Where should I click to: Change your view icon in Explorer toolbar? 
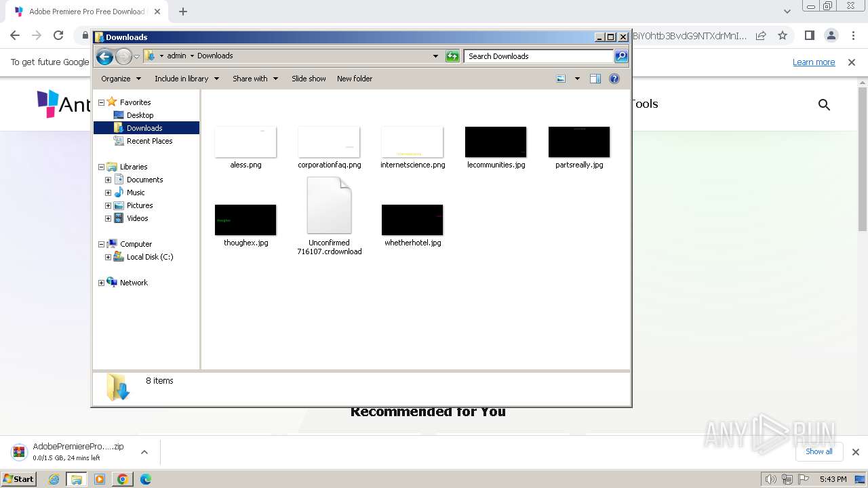[x=561, y=79]
